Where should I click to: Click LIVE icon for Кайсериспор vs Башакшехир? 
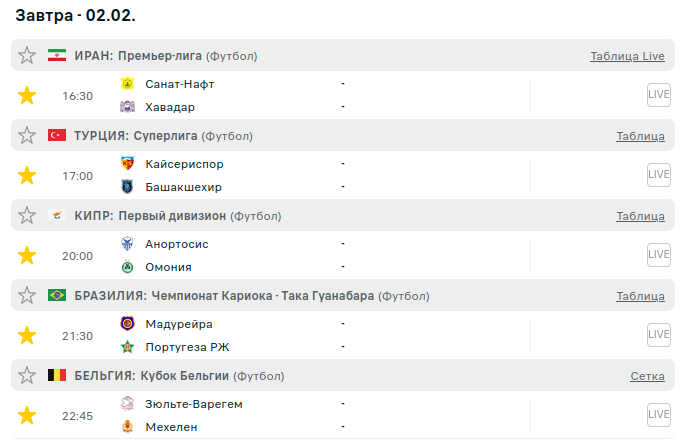click(658, 175)
